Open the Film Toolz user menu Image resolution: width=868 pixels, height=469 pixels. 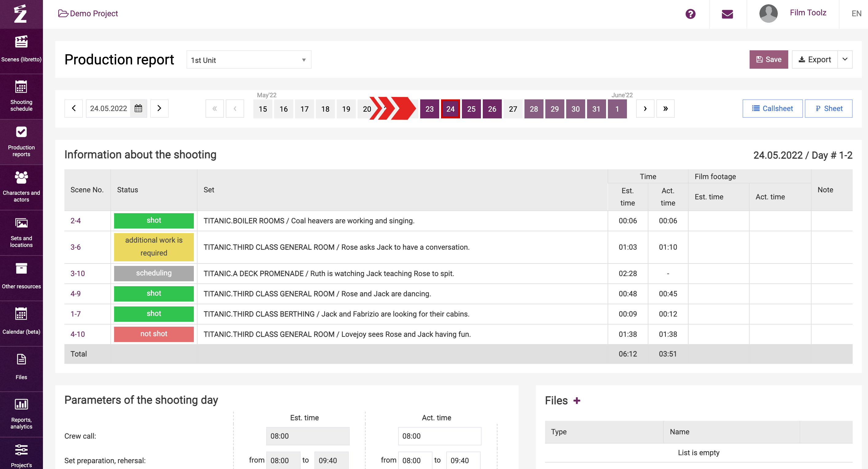click(x=808, y=13)
